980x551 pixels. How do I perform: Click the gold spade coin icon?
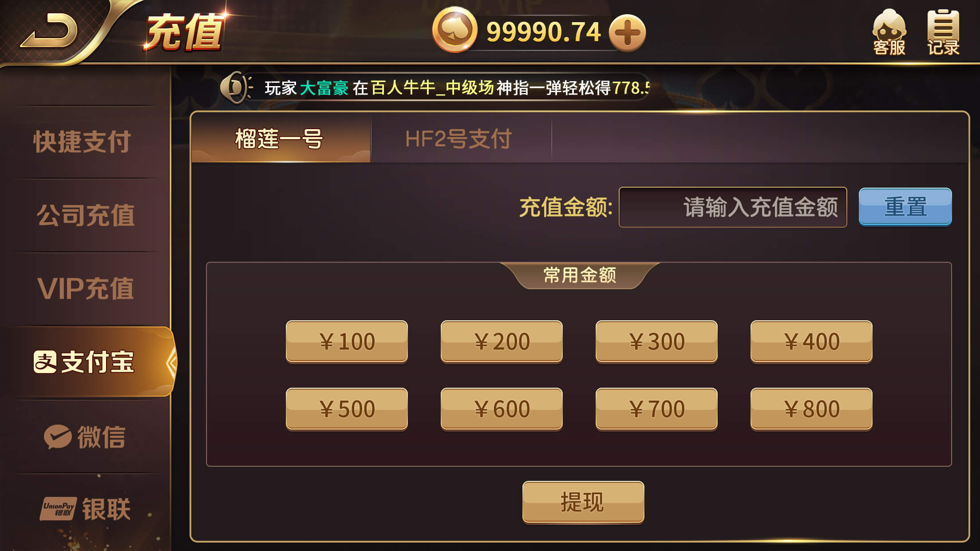(454, 30)
